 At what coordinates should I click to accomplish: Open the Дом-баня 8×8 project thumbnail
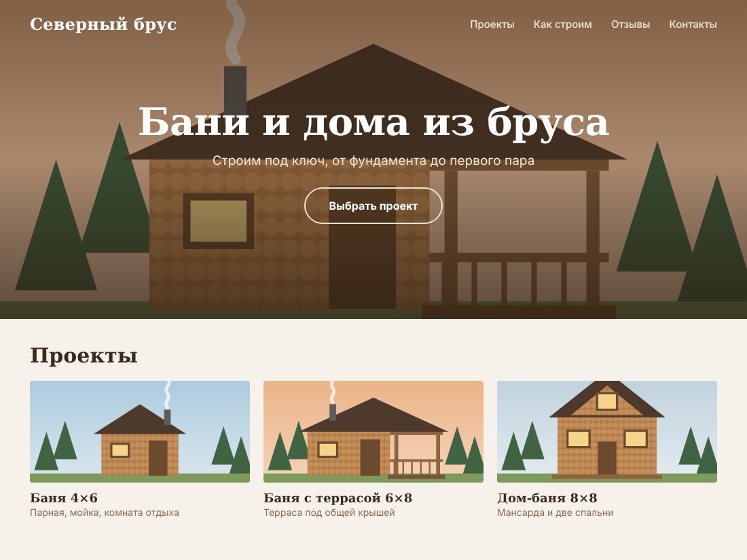coord(607,432)
